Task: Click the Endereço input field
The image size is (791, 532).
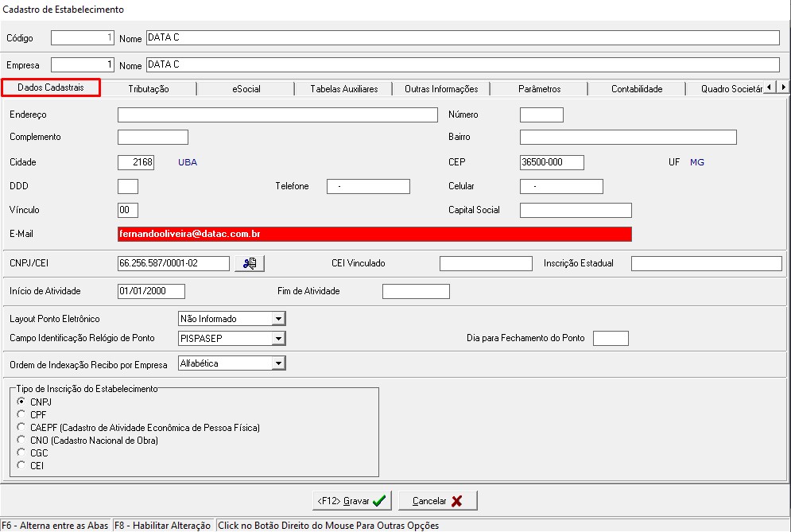Action: [x=277, y=115]
